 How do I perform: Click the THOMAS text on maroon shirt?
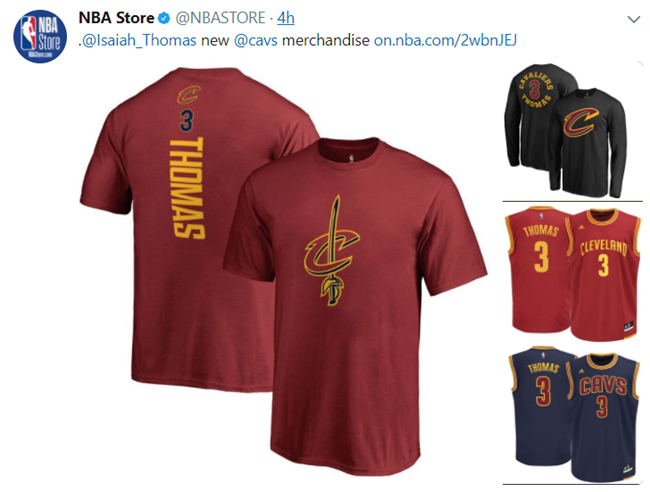point(188,188)
